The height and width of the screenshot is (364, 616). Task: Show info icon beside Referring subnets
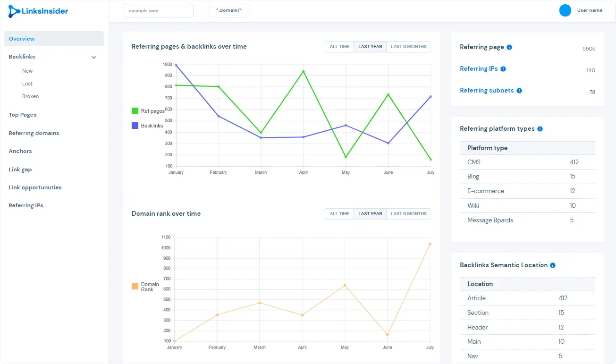tap(519, 91)
